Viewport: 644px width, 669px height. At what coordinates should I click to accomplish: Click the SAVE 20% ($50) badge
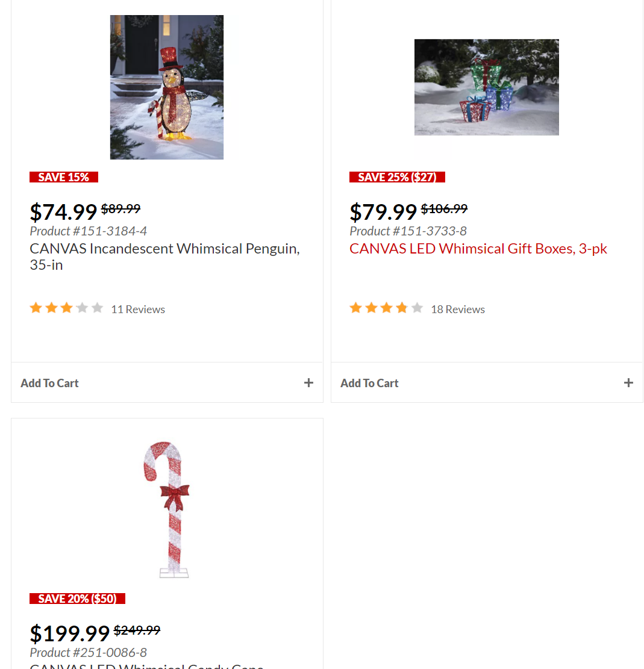(x=77, y=599)
